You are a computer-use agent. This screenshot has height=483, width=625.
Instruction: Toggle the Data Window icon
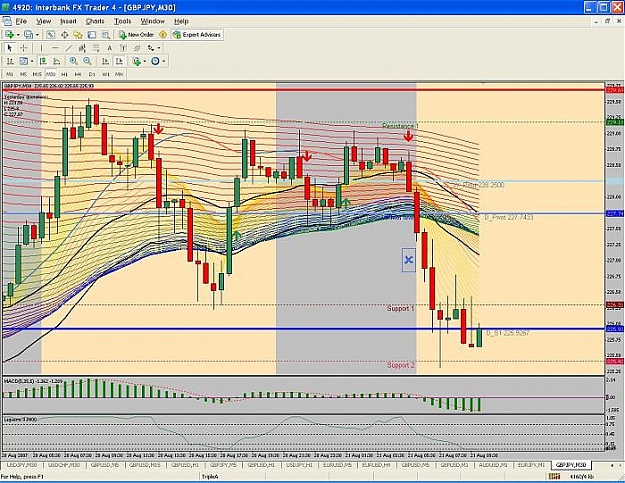64,35
